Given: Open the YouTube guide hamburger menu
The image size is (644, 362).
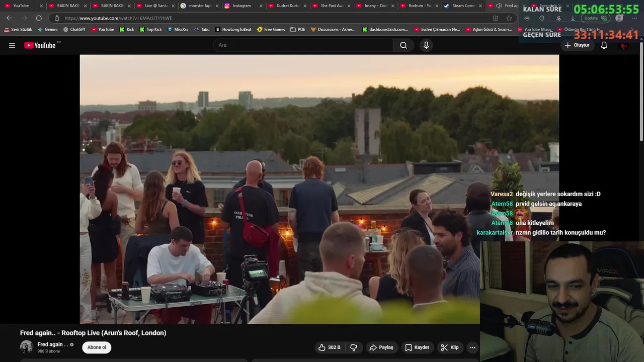Looking at the screenshot, I should (12, 45).
